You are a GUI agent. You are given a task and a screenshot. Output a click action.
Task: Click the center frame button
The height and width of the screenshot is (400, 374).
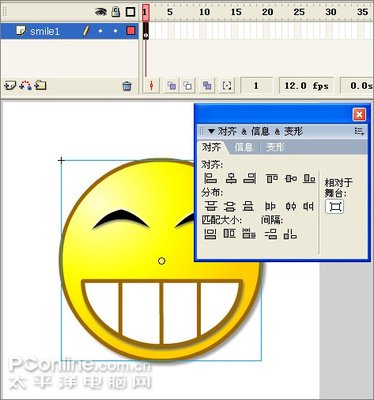click(152, 86)
